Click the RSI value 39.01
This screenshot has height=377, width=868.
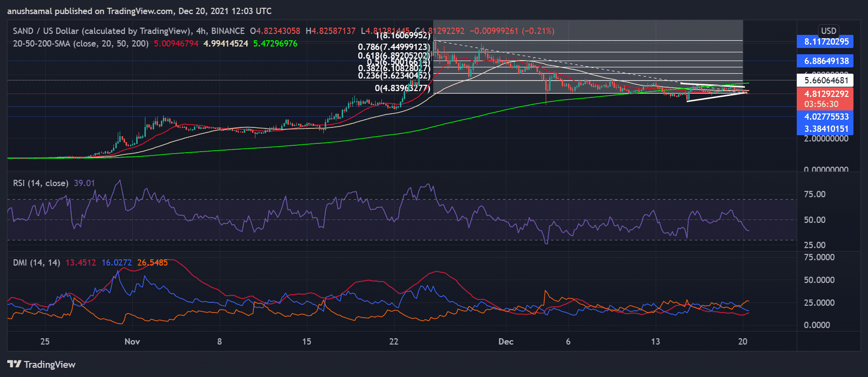[84, 183]
